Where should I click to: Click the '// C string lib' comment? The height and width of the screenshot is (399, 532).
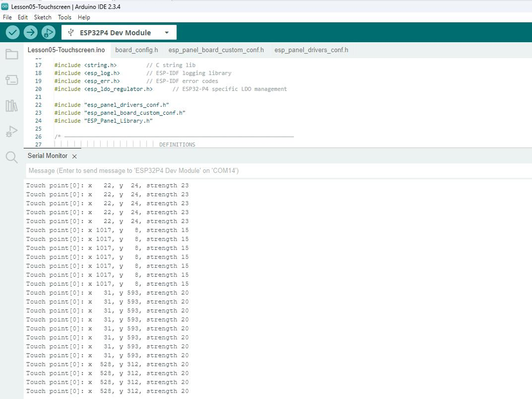pyautogui.click(x=170, y=65)
